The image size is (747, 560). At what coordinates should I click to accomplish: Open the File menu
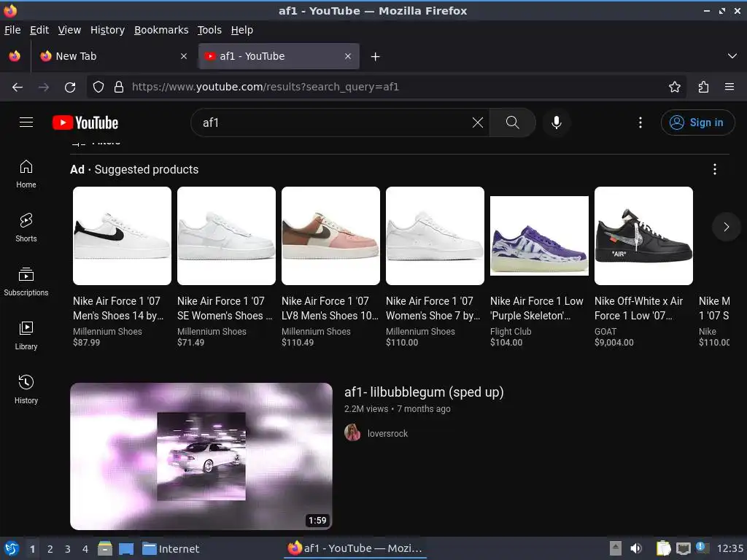tap(12, 30)
